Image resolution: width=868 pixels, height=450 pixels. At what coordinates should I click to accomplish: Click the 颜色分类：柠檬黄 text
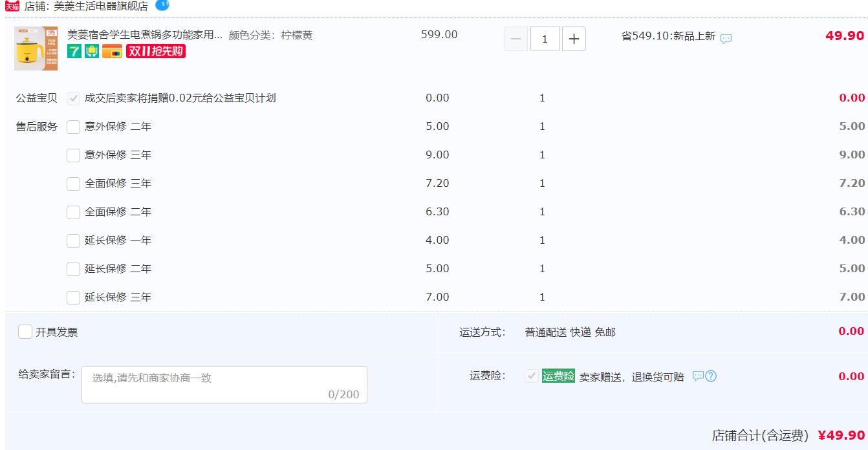[271, 35]
